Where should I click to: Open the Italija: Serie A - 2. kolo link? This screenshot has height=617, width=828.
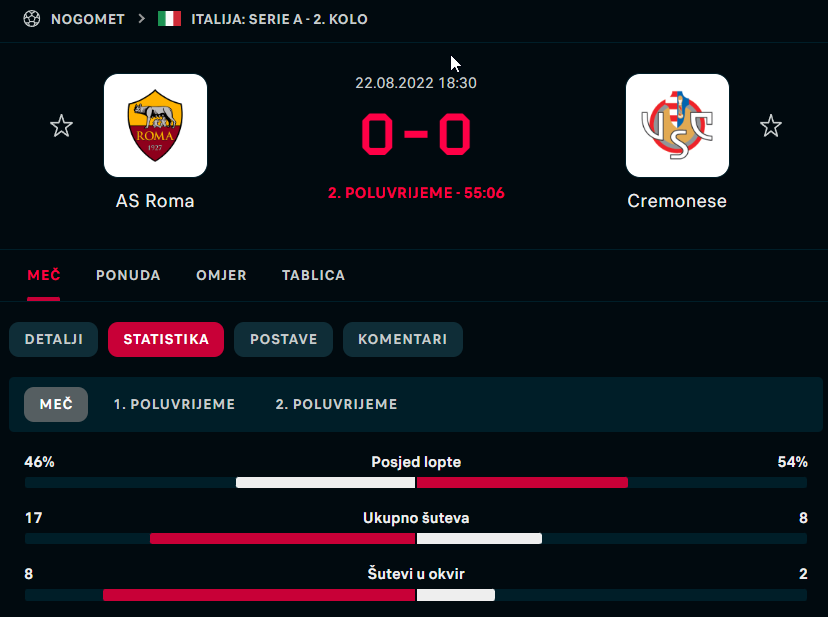pyautogui.click(x=279, y=19)
